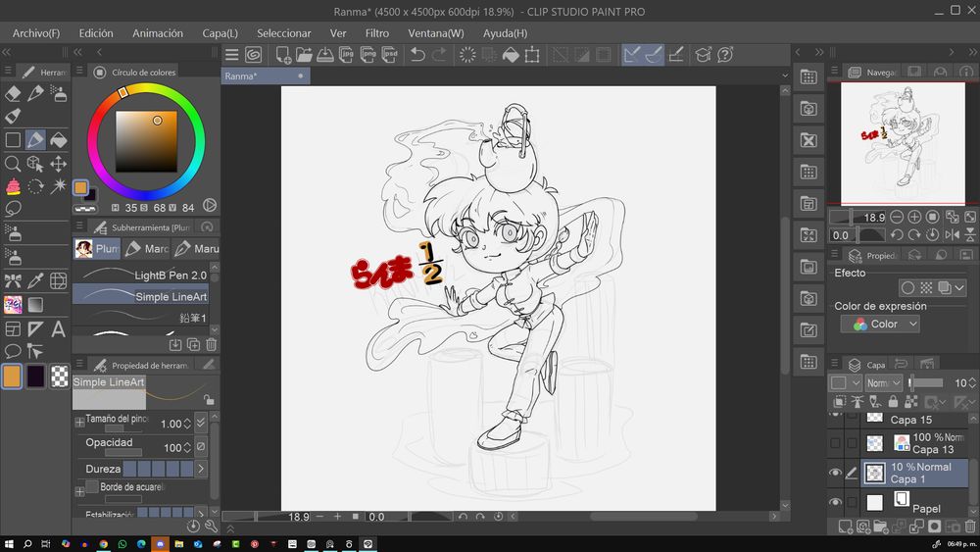980x552 pixels.
Task: Select the Pen tool in toolbox
Action: pyautogui.click(x=35, y=139)
